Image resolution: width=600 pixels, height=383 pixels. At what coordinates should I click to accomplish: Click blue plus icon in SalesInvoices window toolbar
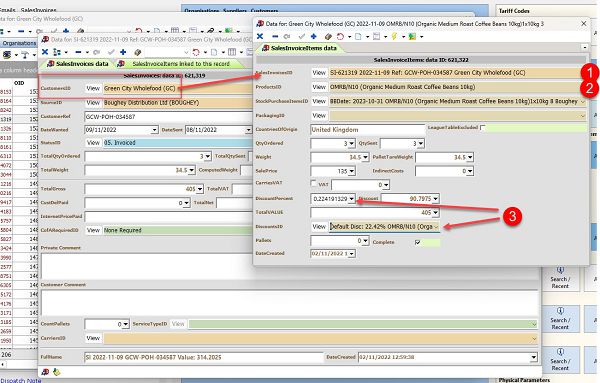[x=123, y=52]
